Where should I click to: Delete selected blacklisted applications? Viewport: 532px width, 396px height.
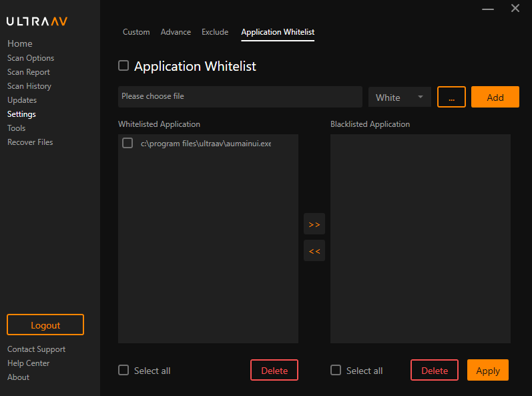coord(435,370)
